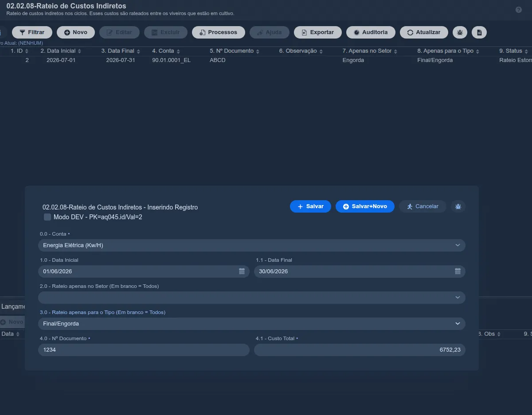Click the bug icon in the top toolbar
The image size is (532, 415).
click(x=460, y=32)
